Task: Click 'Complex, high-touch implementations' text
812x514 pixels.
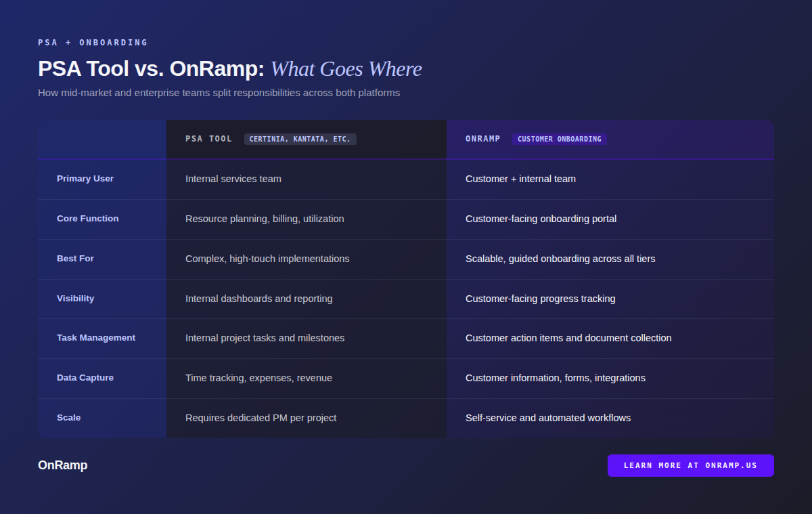Action: tap(267, 259)
